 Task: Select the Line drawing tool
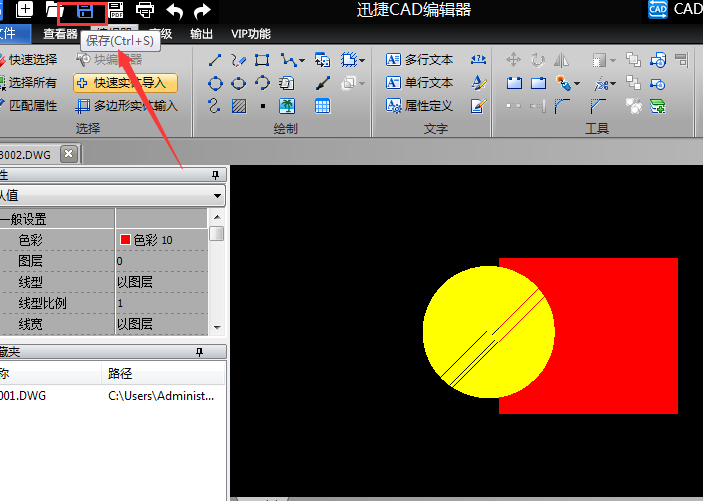click(215, 60)
